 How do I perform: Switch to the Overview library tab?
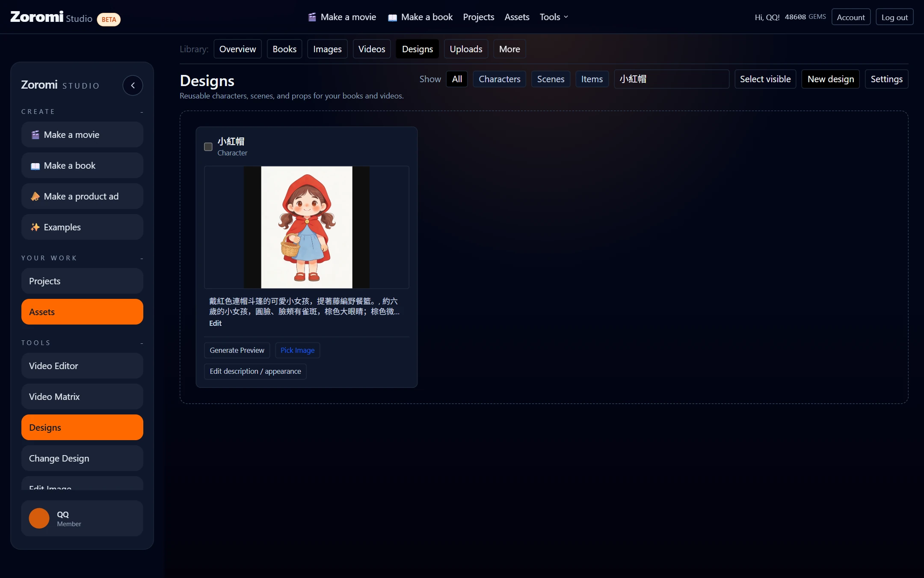(237, 49)
